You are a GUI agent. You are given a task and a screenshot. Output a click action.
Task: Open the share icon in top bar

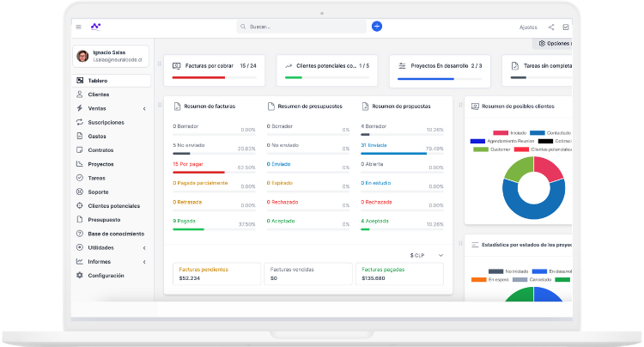551,27
